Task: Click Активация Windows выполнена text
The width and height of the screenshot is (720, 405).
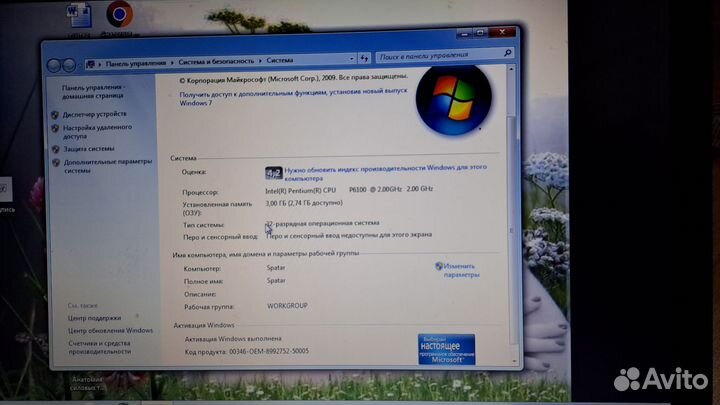Action: [x=233, y=339]
